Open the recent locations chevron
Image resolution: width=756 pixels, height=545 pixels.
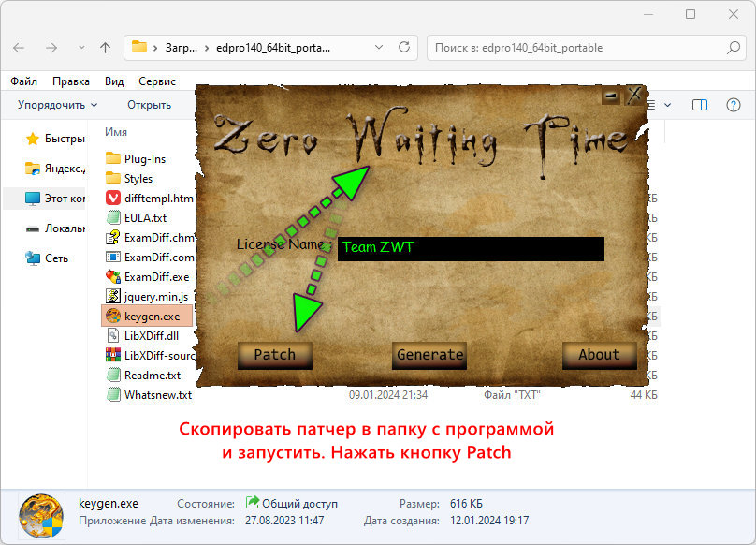pyautogui.click(x=81, y=48)
